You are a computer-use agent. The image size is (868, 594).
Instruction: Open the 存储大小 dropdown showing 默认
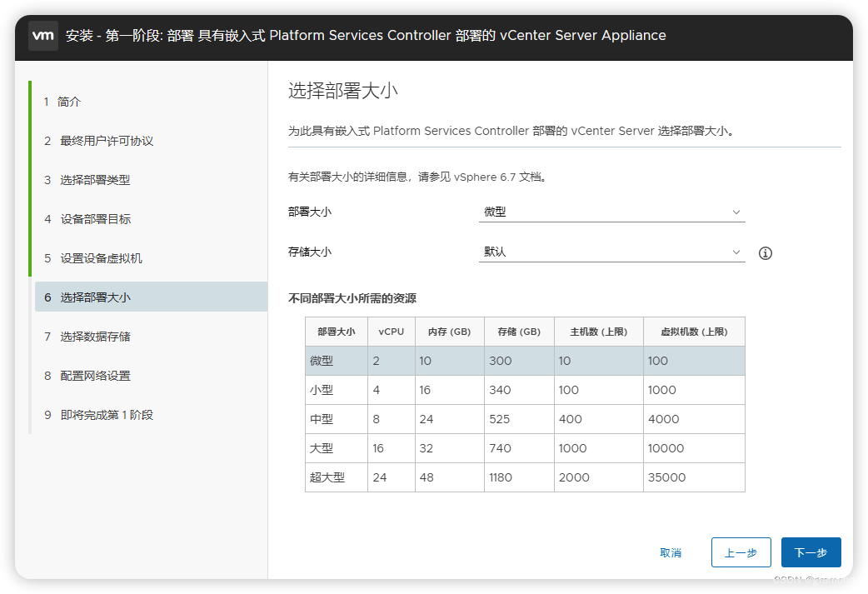click(x=611, y=252)
